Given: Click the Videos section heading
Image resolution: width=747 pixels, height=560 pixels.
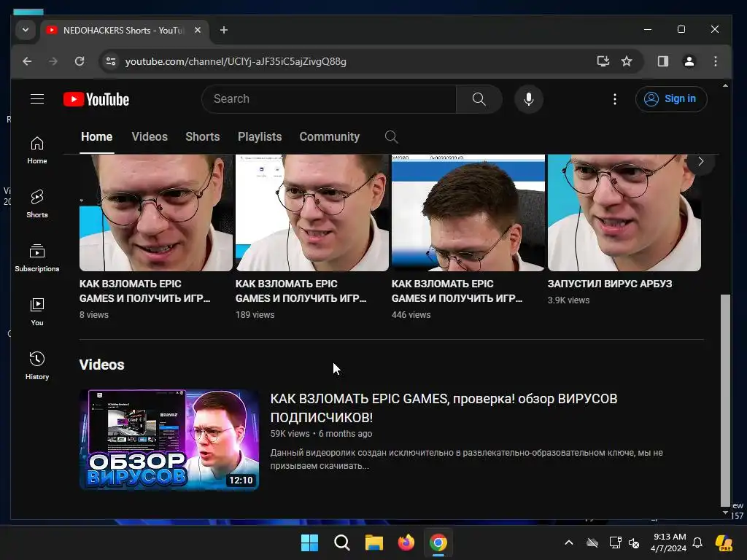Looking at the screenshot, I should coord(101,365).
